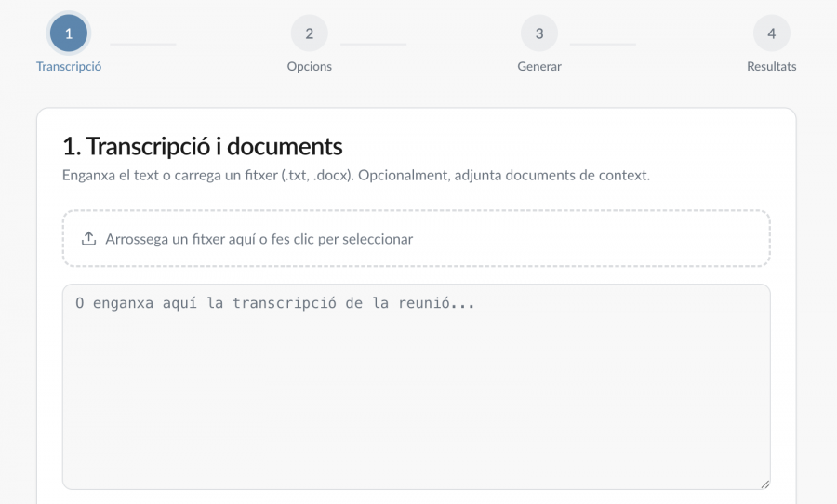Open the step 4 circle
The height and width of the screenshot is (504, 837).
pos(771,34)
